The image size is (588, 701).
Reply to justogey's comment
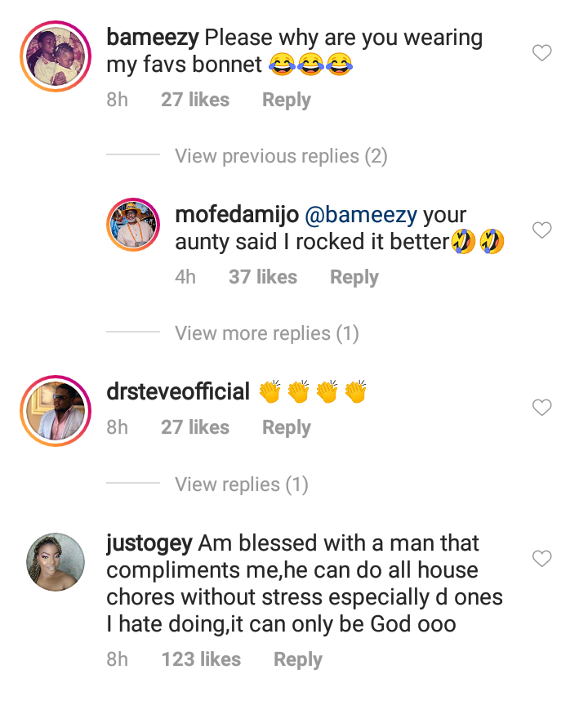point(297,659)
